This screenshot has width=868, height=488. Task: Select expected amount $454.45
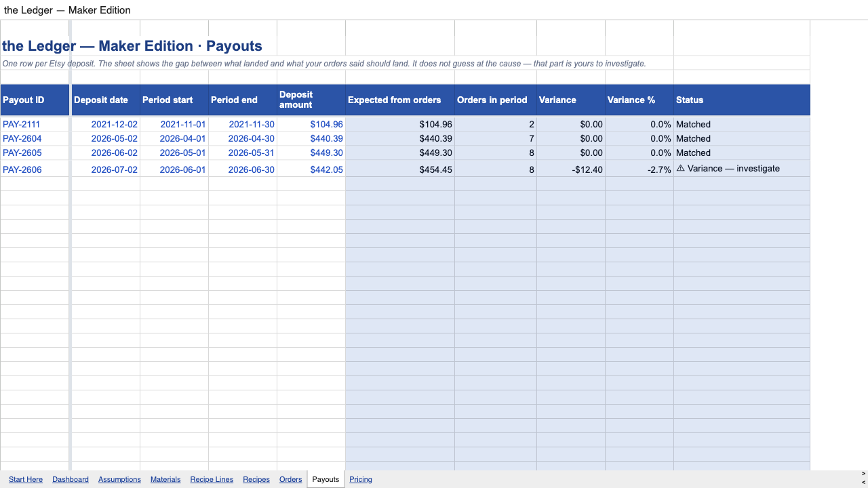pyautogui.click(x=400, y=169)
